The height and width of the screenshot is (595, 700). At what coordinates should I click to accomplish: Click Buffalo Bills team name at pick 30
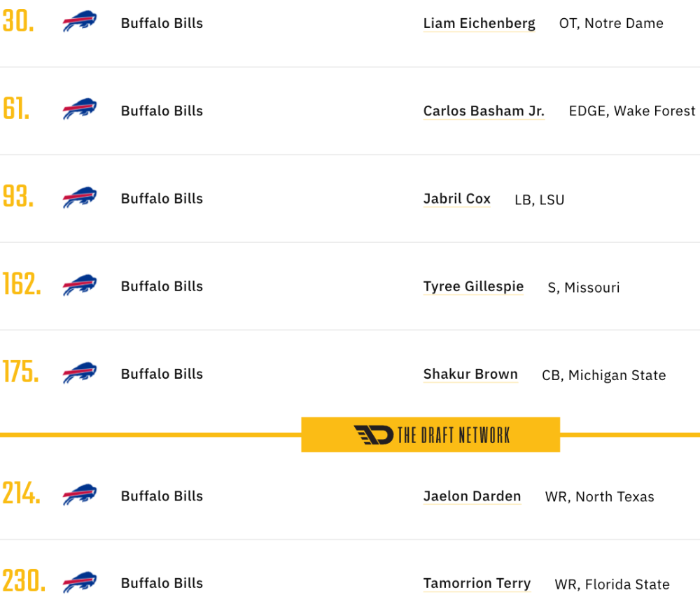(162, 23)
